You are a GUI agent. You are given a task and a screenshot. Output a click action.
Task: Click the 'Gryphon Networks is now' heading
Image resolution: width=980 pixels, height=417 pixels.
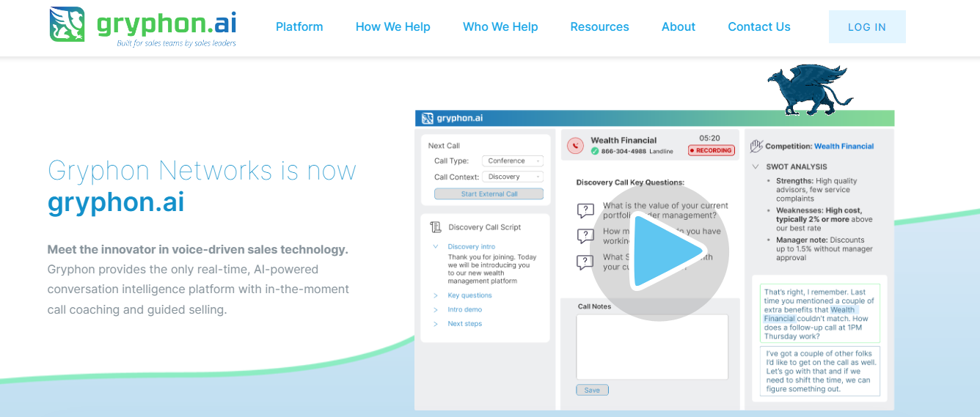[x=202, y=171]
